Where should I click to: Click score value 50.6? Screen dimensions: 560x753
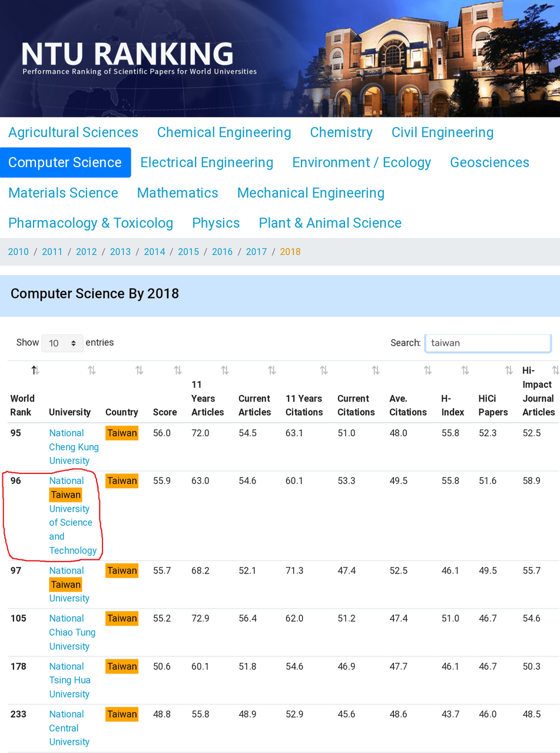162,666
